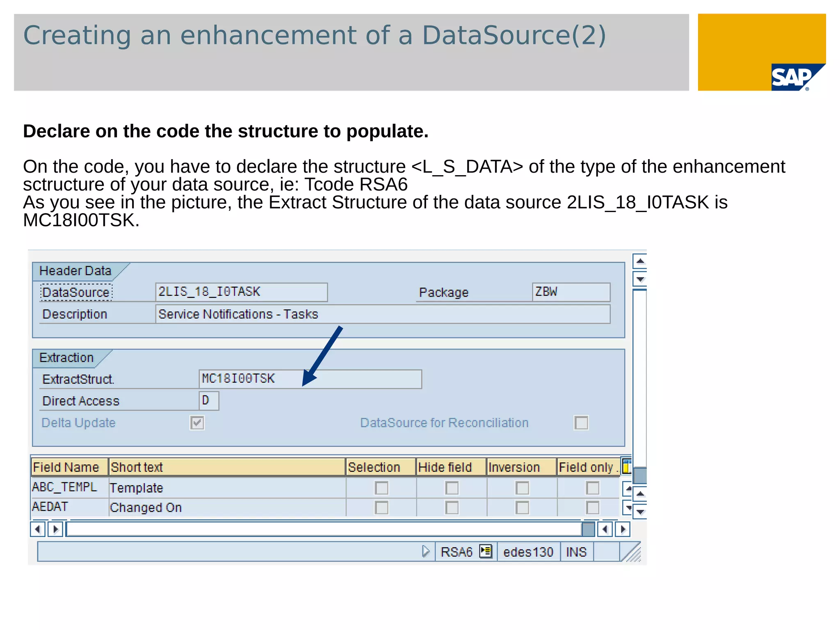Click the right arrow at the far end of horizontal scrollbar
The image size is (840, 630).
pos(623,529)
